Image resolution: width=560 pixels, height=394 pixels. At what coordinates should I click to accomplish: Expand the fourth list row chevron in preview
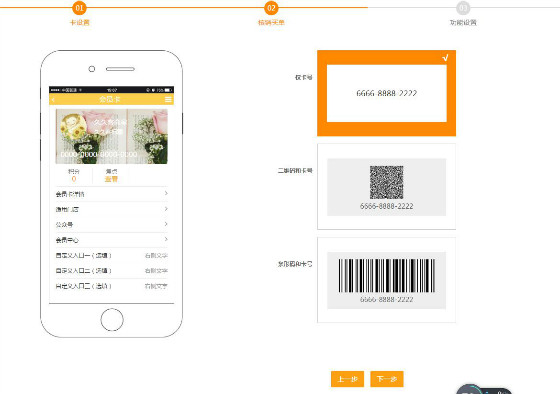coord(166,239)
